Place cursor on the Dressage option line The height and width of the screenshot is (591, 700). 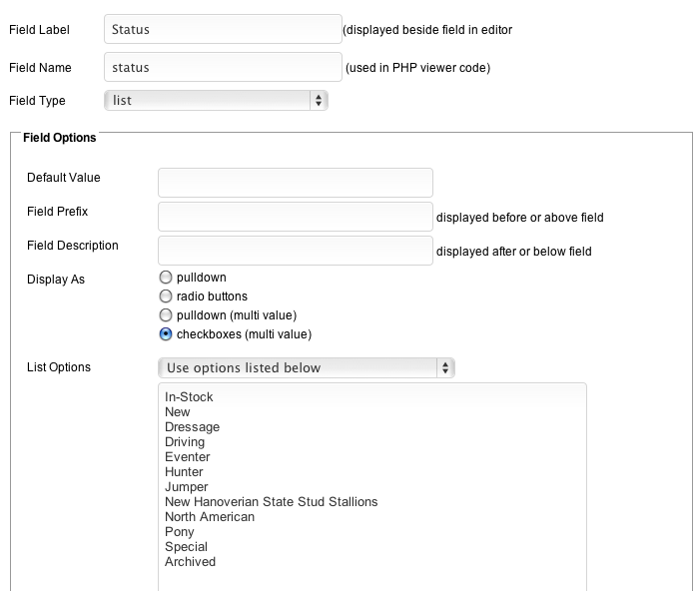[193, 427]
